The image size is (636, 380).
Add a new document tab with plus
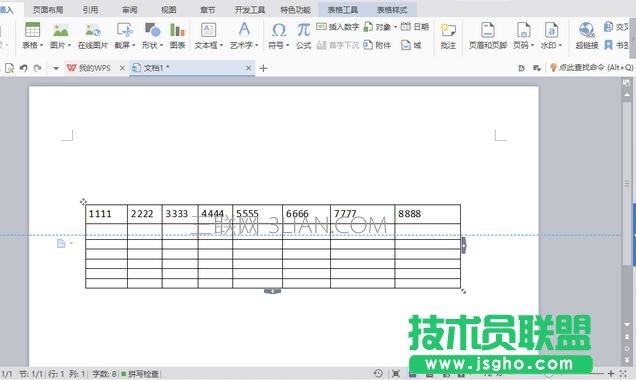263,68
